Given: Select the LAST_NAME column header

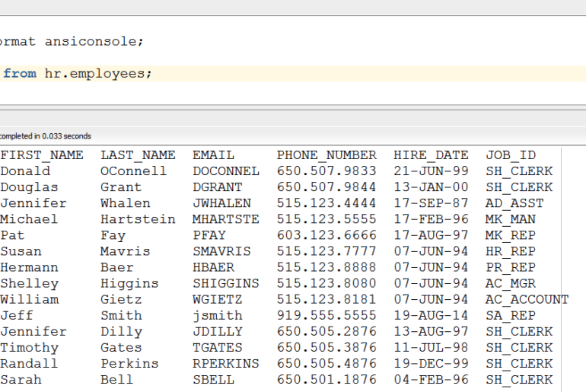Looking at the screenshot, I should [138, 155].
